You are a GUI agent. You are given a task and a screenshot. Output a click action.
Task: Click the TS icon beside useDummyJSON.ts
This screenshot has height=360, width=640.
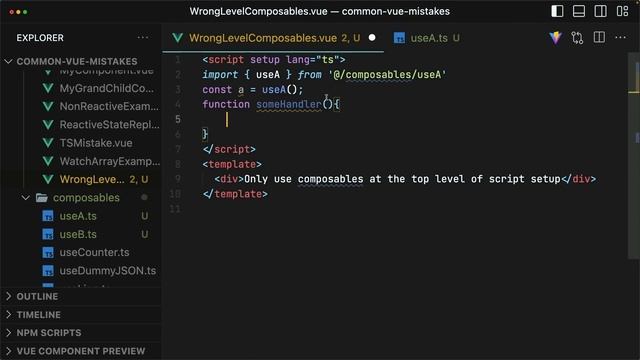[x=48, y=271]
